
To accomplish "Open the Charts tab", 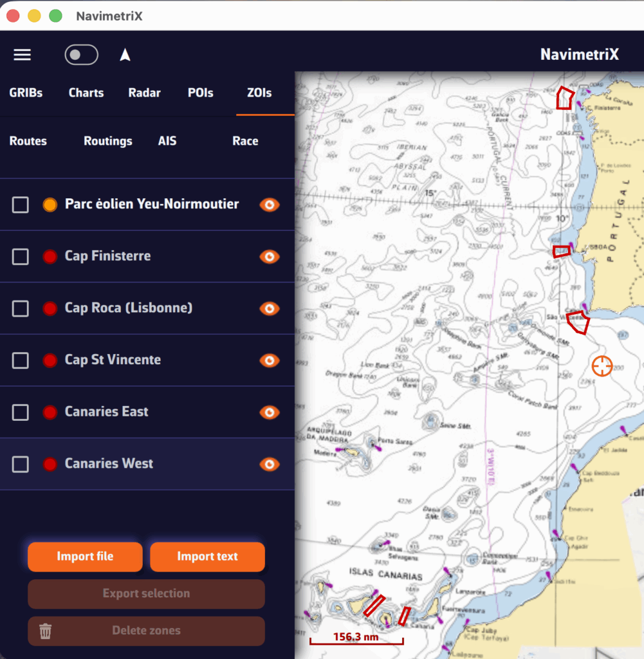I will (x=86, y=93).
